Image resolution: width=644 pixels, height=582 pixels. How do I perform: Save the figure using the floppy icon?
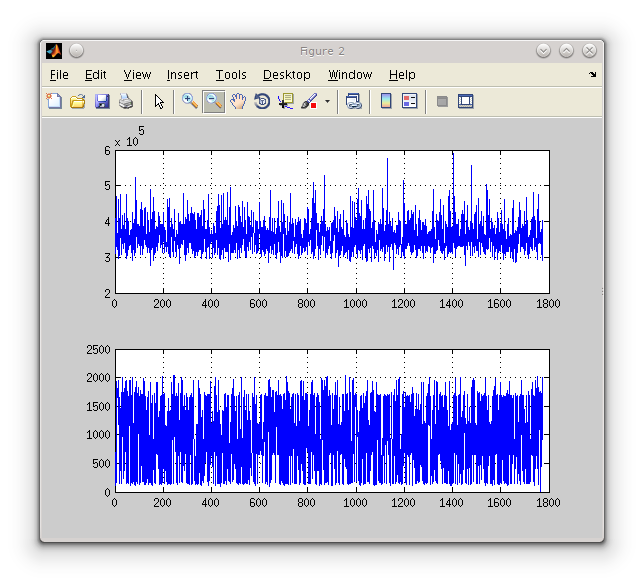[102, 101]
